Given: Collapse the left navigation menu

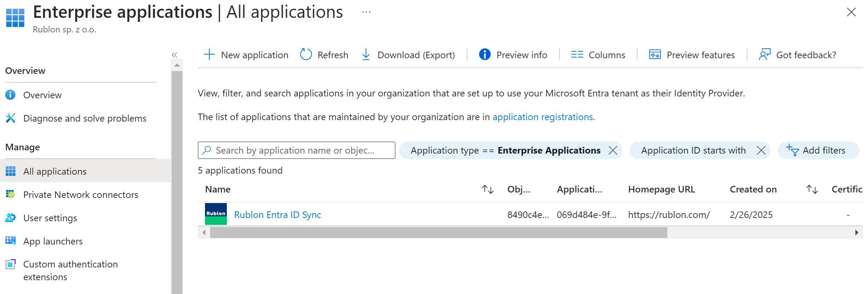Looking at the screenshot, I should (x=174, y=55).
